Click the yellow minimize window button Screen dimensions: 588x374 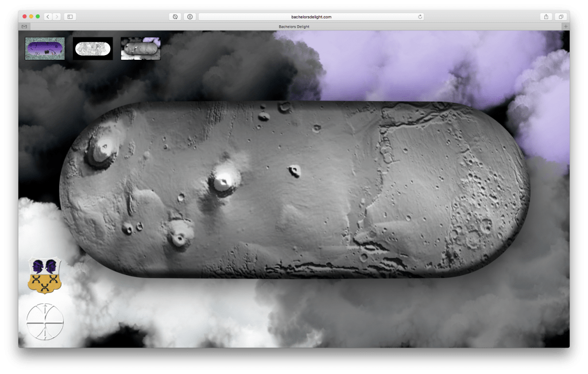point(31,17)
